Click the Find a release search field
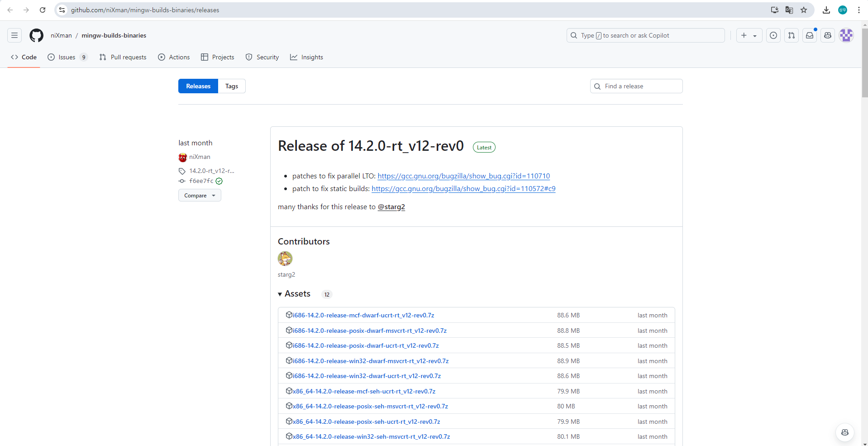 pyautogui.click(x=636, y=86)
